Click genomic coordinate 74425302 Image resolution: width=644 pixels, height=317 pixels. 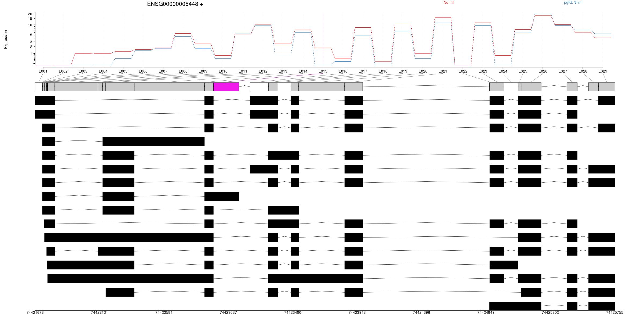tap(550, 313)
